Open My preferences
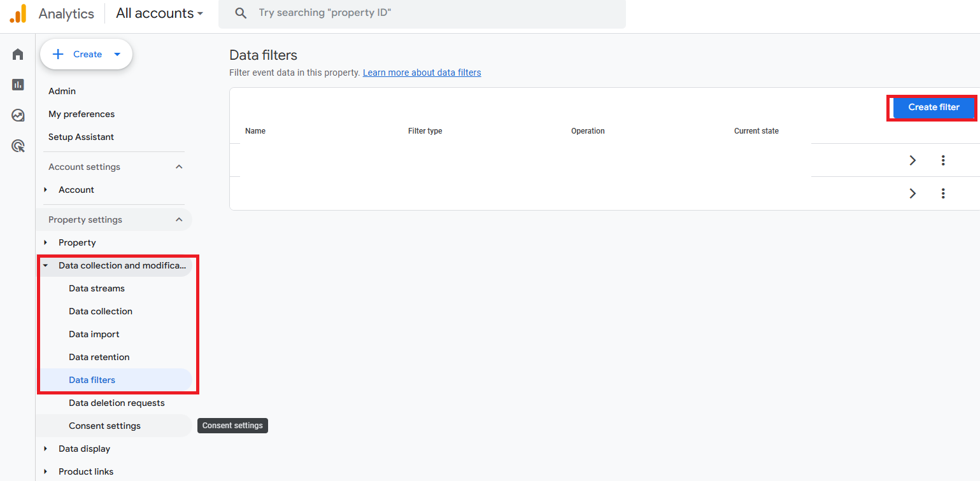The height and width of the screenshot is (481, 980). coord(82,114)
